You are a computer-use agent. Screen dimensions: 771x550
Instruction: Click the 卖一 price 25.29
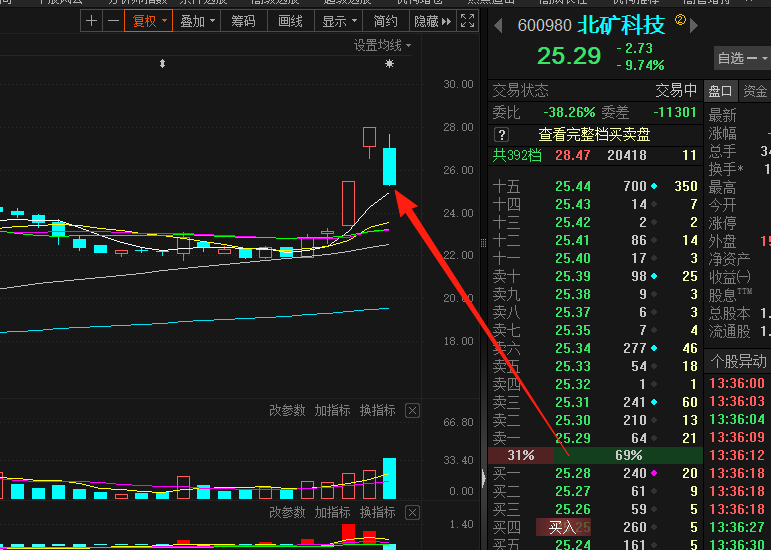(x=573, y=438)
